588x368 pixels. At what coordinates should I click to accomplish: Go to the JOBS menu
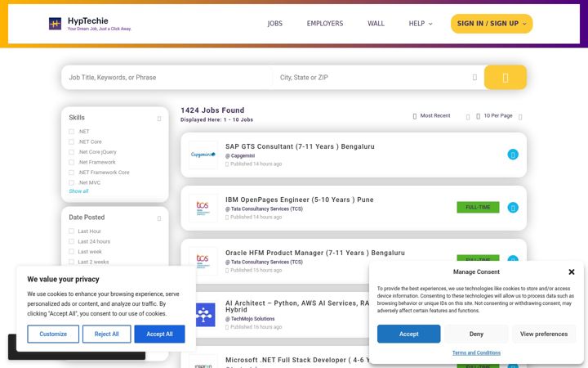[274, 24]
